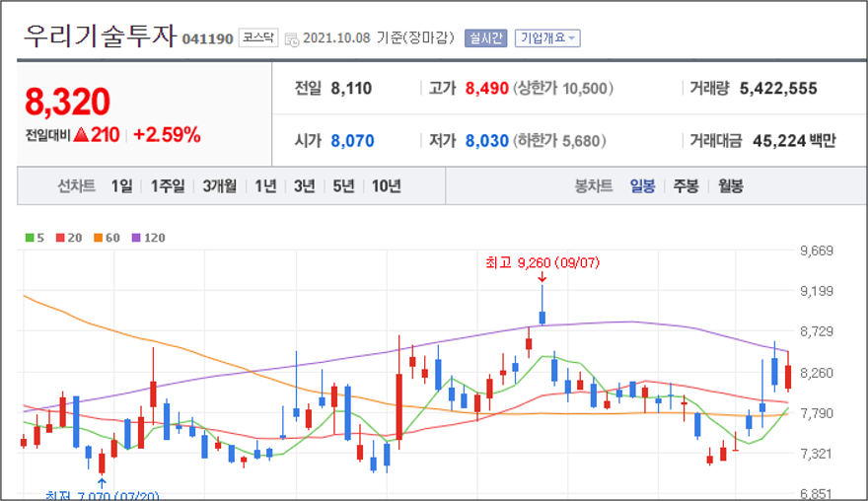Click the current price 8,320
The height and width of the screenshot is (501, 868).
[67, 102]
